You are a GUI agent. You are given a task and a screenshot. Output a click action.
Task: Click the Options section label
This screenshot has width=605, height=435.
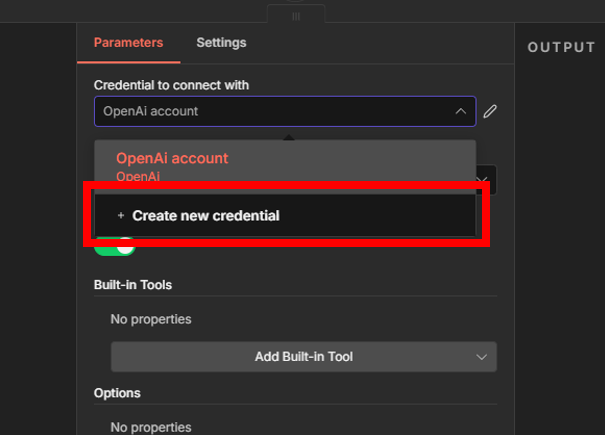coord(117,393)
